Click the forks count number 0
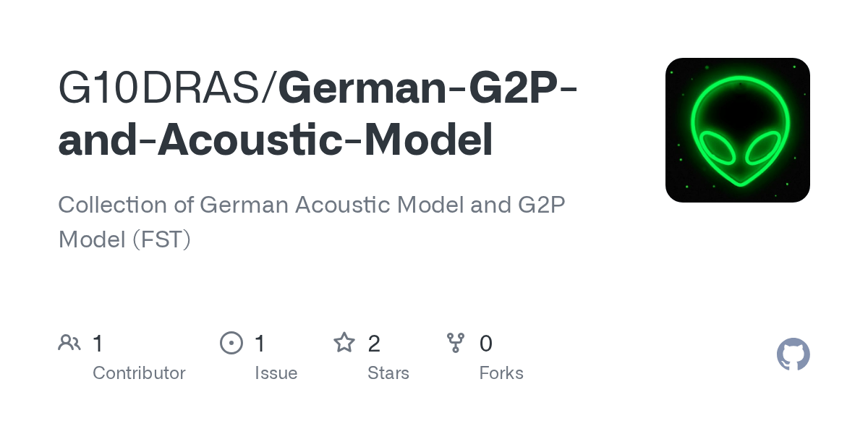The height and width of the screenshot is (434, 868). click(x=486, y=344)
